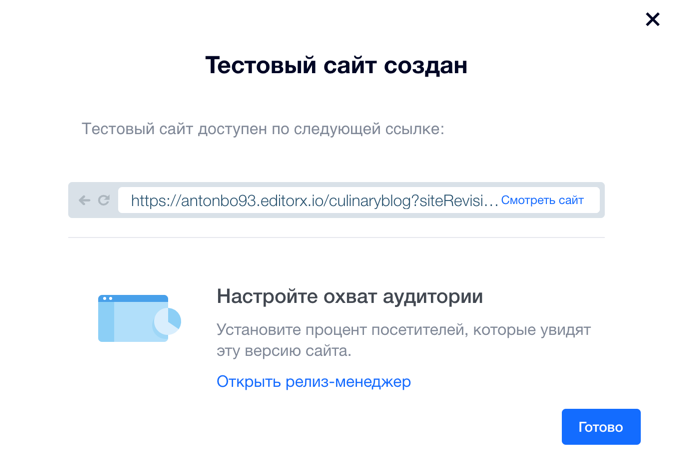
Task: Click the heading "Настройте охват аудитории"
Action: pyautogui.click(x=349, y=296)
